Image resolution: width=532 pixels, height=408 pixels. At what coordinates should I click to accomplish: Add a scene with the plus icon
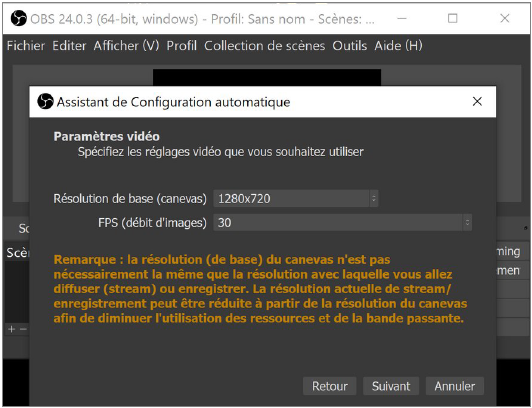[x=12, y=329]
